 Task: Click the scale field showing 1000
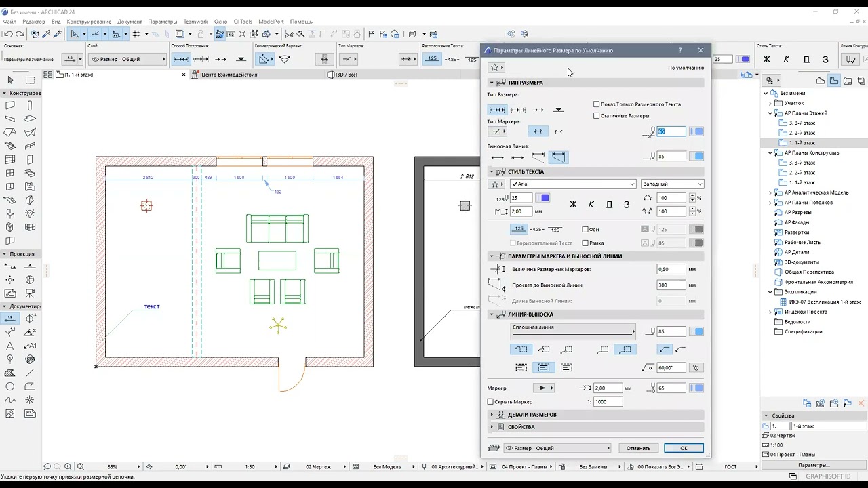pyautogui.click(x=608, y=402)
